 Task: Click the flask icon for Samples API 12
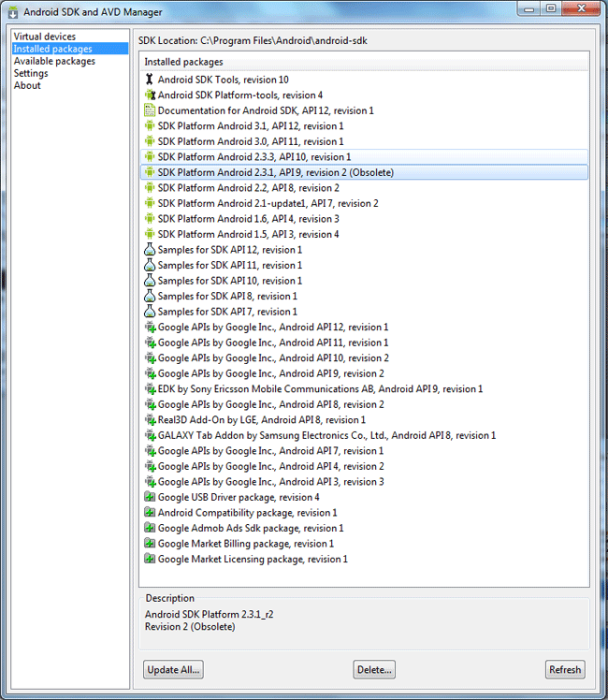[x=150, y=250]
